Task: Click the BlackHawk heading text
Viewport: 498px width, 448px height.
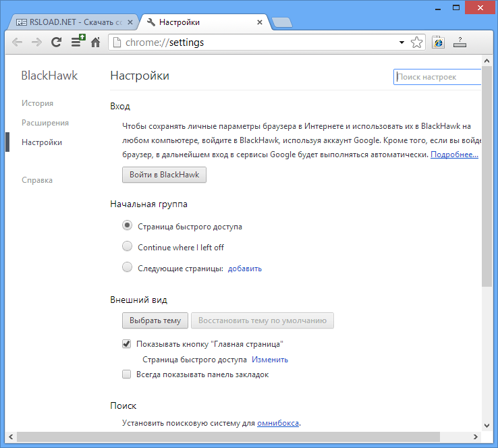Action: (x=49, y=76)
